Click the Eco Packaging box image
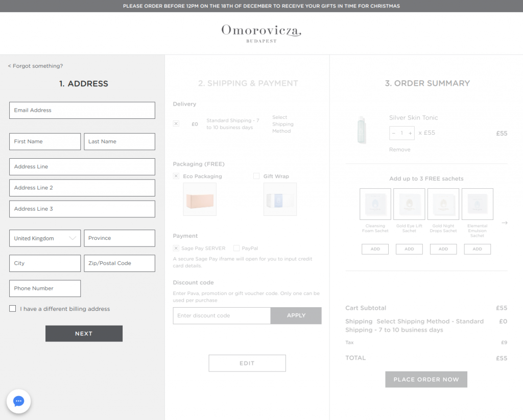The image size is (523, 420). pos(200,200)
